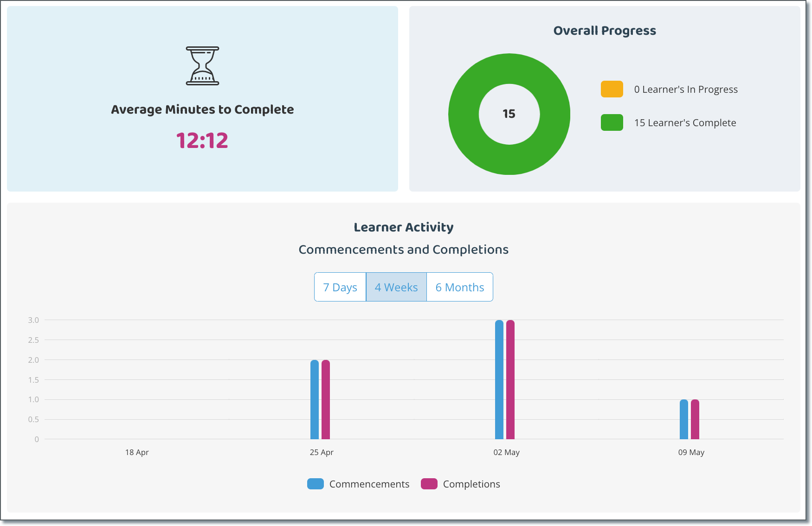Click the 2.5 y-axis value
The height and width of the screenshot is (526, 812).
point(33,340)
